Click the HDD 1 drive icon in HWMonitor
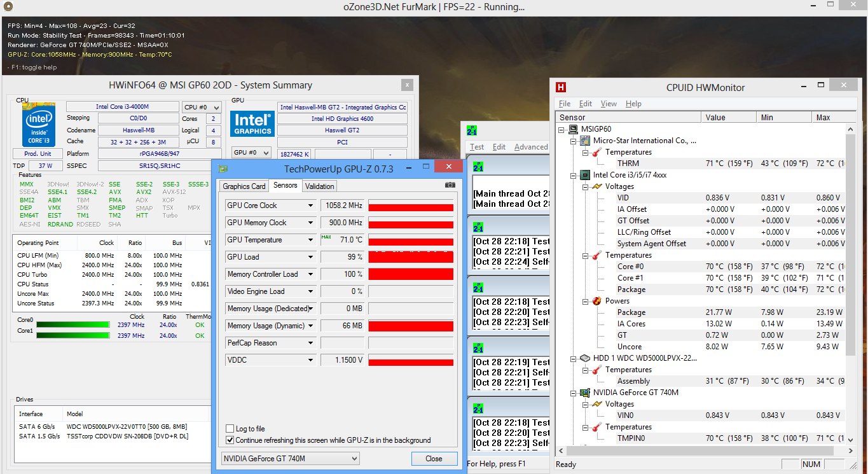The width and height of the screenshot is (868, 474). (x=585, y=358)
